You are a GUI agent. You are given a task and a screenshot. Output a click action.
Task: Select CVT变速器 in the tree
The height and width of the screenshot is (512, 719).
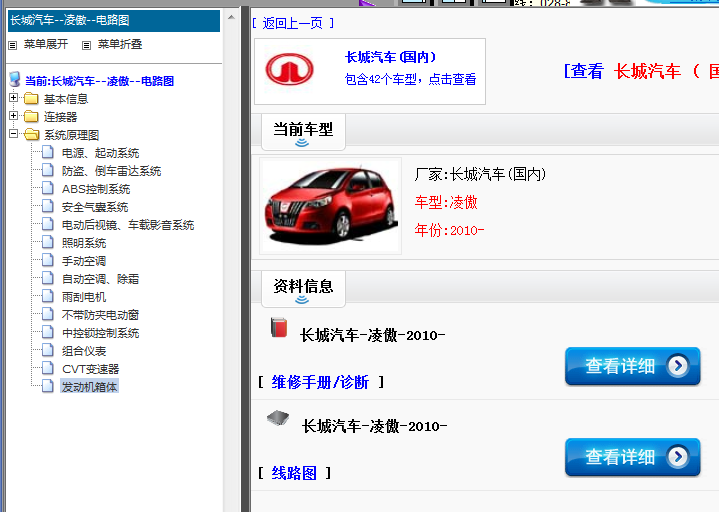pos(90,369)
